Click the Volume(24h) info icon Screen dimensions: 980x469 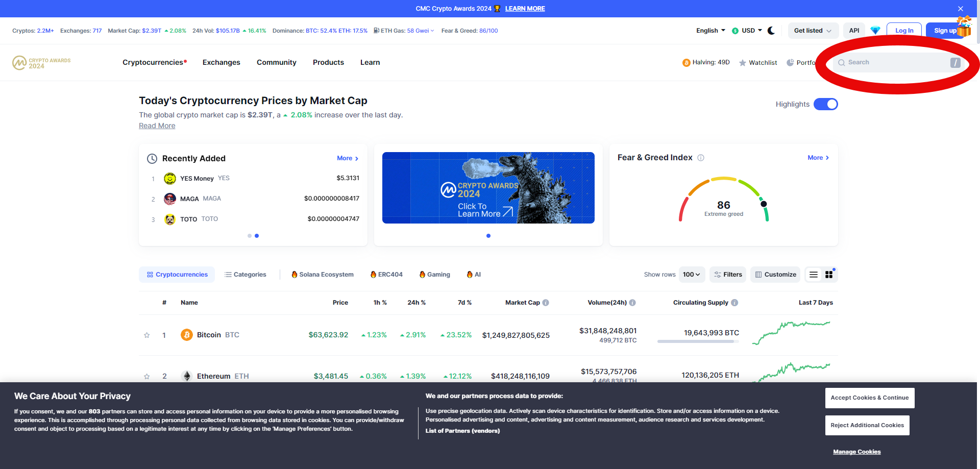coord(632,303)
